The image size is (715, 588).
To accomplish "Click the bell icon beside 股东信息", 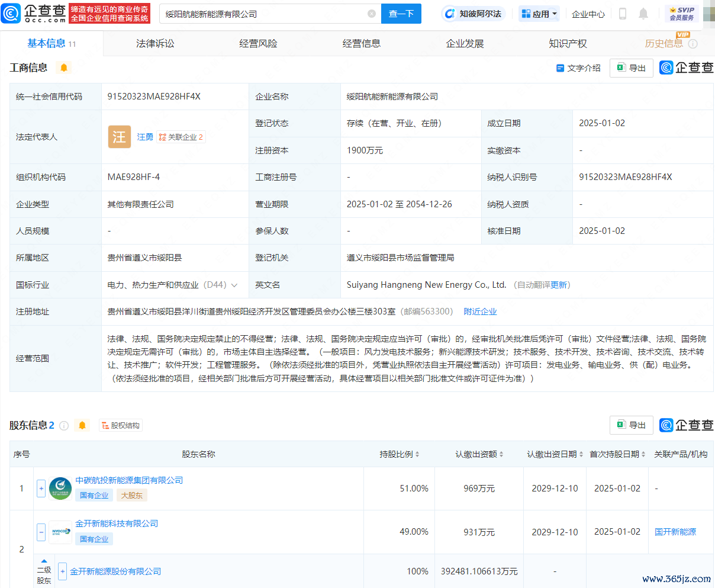I will [x=82, y=425].
